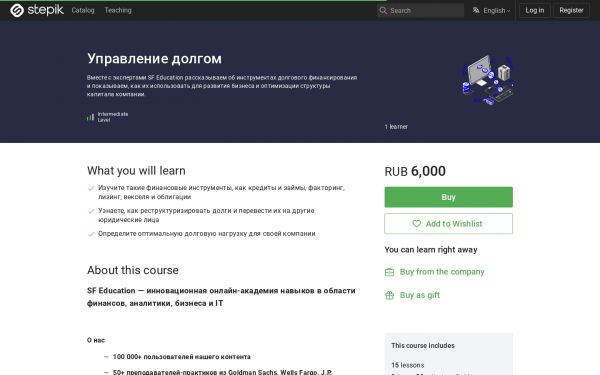Click the gift box icon beside Buy as gift
Viewport: 600px width, 375px height.
coord(389,295)
